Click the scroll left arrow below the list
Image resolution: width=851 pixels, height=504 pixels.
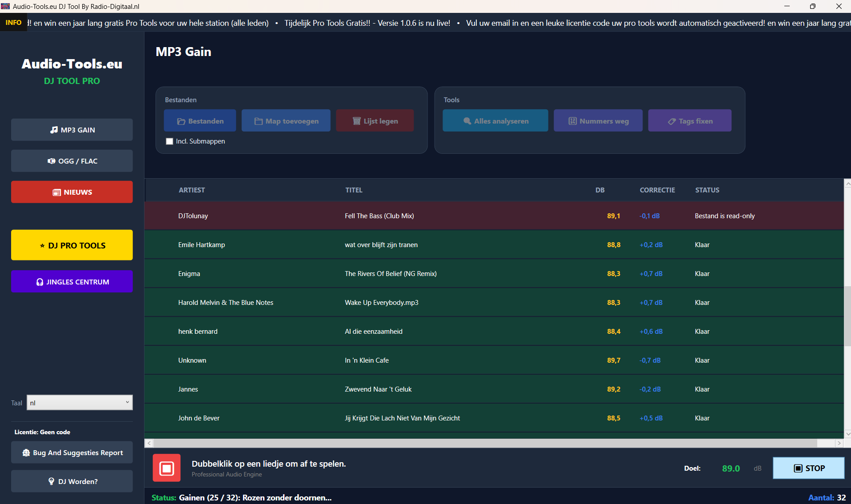point(149,443)
